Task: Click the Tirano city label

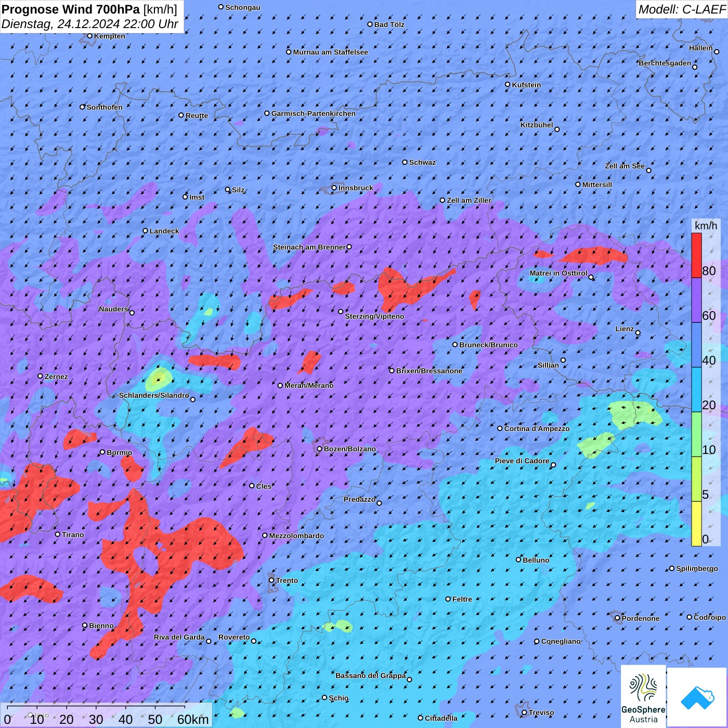Action: point(73,535)
